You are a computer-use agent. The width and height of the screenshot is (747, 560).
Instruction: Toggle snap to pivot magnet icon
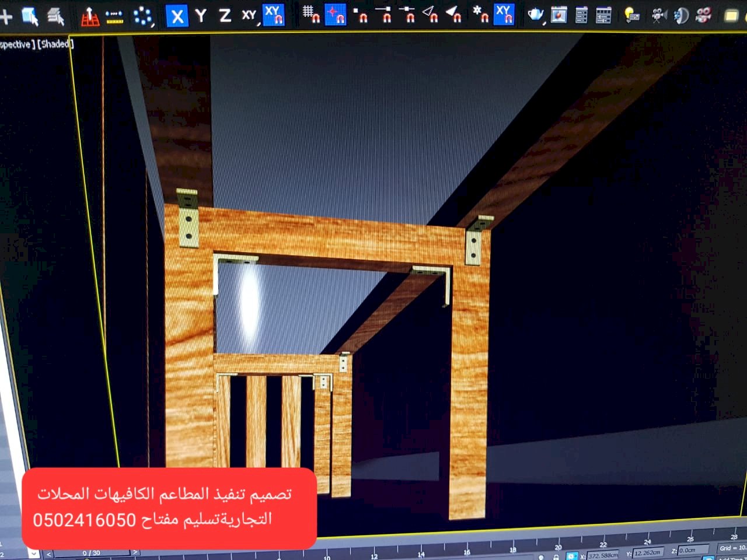335,15
